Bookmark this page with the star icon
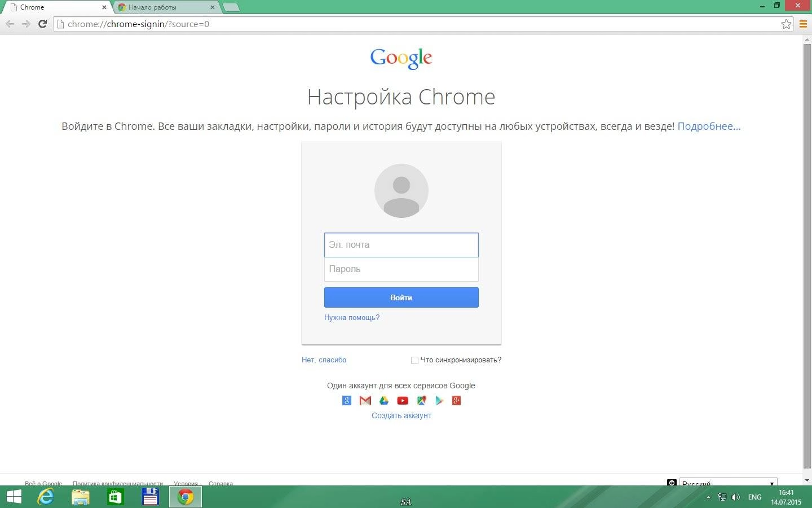The width and height of the screenshot is (812, 508). (x=786, y=24)
